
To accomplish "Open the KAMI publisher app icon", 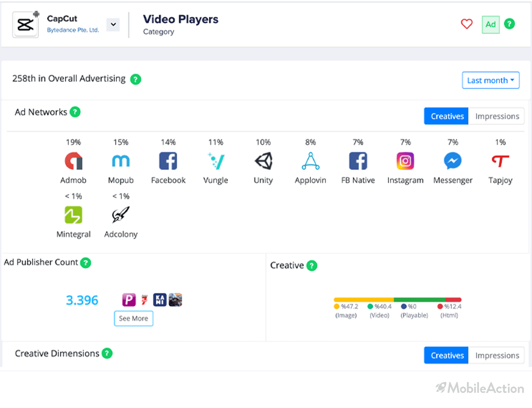I will pos(160,300).
